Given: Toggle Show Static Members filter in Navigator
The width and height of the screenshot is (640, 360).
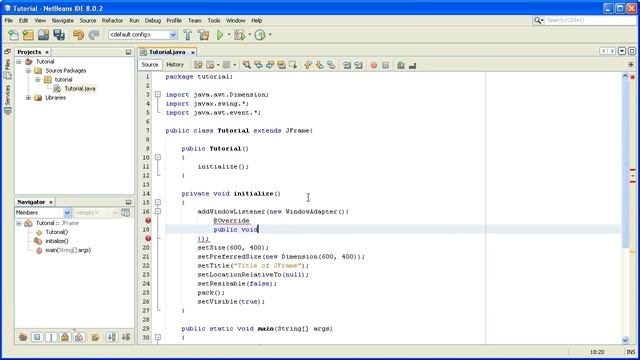Looking at the screenshot, I should coord(51,337).
